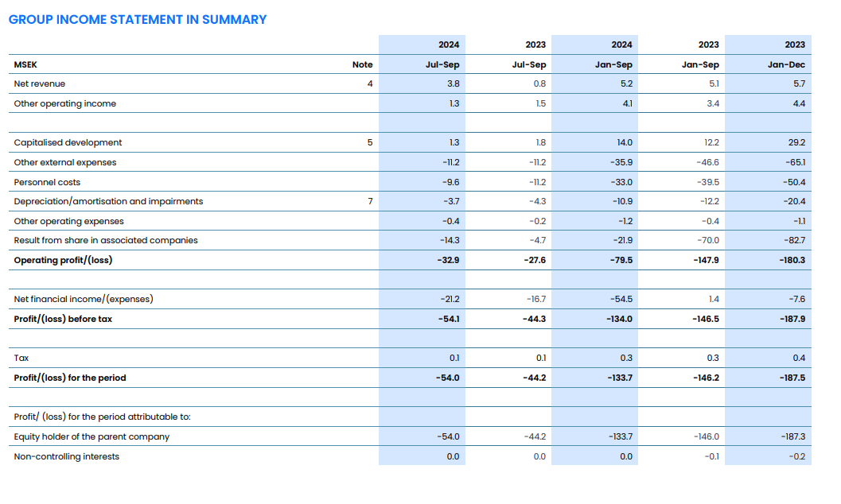Select the Jan-Dec column header

[786, 64]
